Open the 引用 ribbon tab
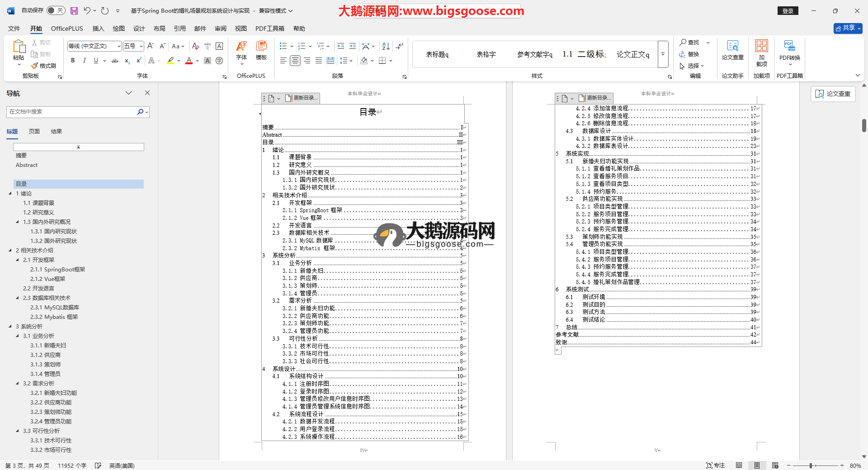Viewport: 868px width, 470px height. tap(179, 28)
